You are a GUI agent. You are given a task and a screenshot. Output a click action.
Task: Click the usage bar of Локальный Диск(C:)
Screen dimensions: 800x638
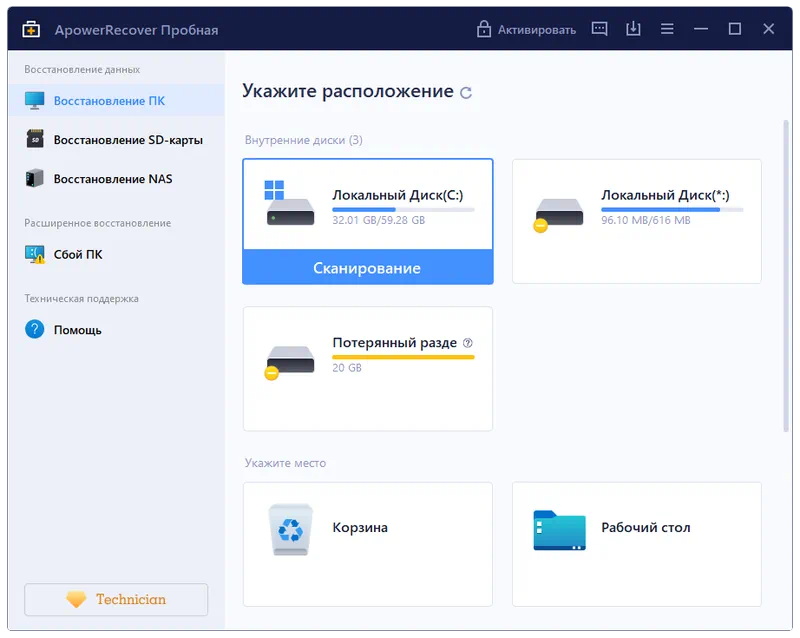[x=403, y=209]
